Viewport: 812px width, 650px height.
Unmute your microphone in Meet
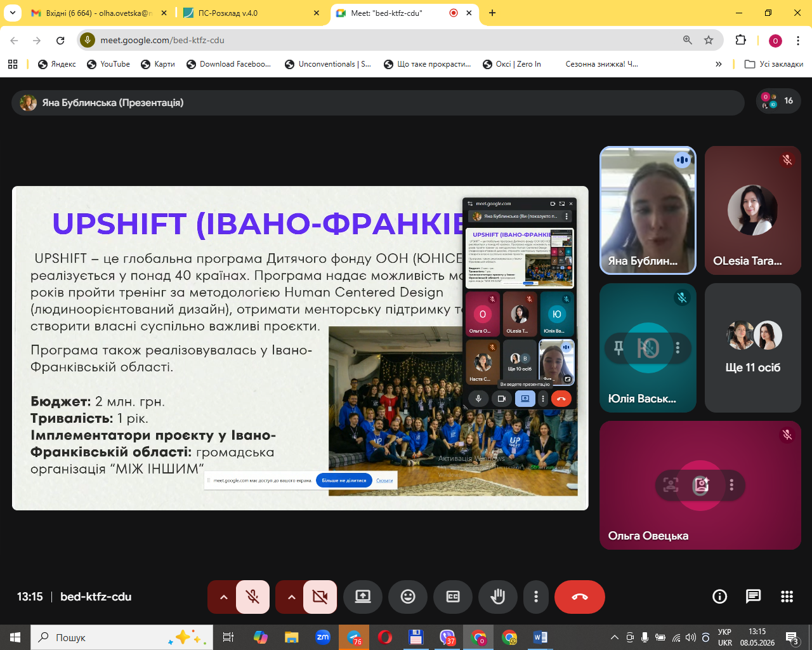[x=252, y=597]
